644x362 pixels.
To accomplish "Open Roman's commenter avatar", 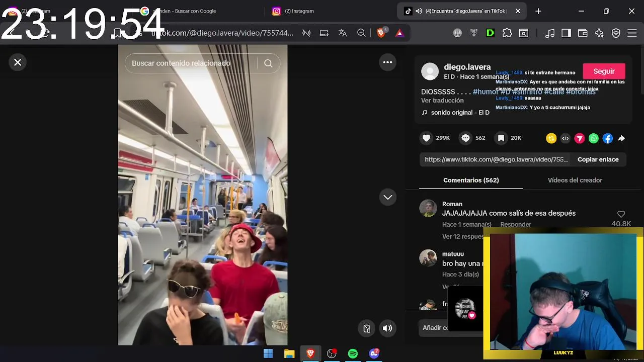I will [428, 208].
